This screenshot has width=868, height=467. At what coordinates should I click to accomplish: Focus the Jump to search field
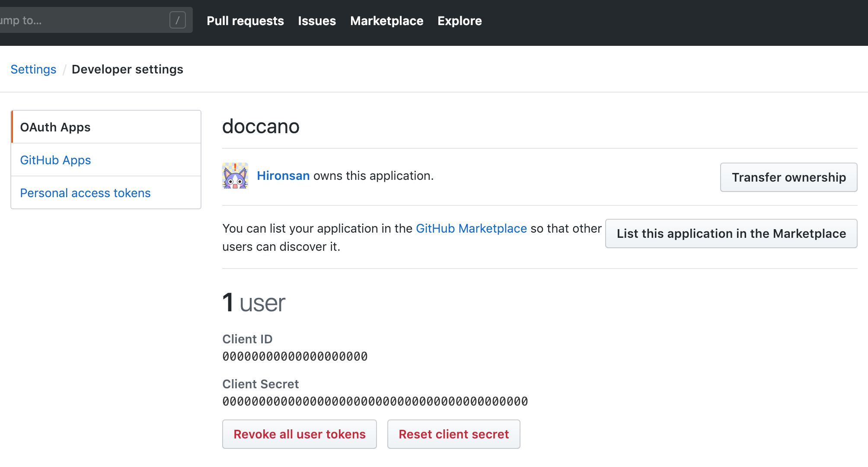point(96,20)
